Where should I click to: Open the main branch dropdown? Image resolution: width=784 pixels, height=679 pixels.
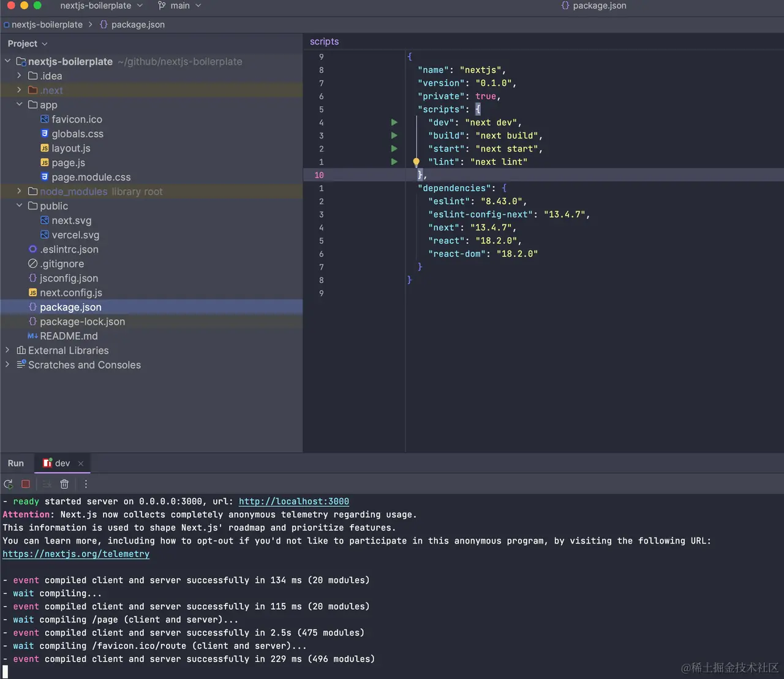click(x=179, y=6)
